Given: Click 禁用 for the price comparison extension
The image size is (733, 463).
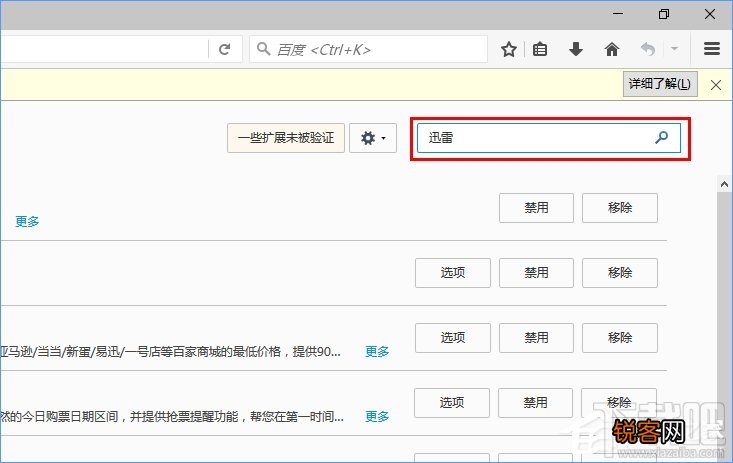Looking at the screenshot, I should coord(536,338).
